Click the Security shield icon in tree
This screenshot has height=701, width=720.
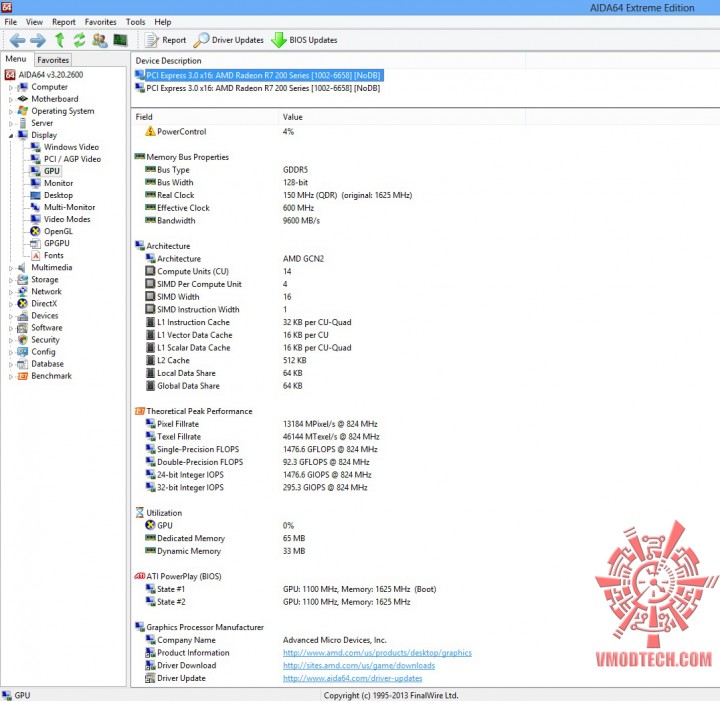[22, 340]
